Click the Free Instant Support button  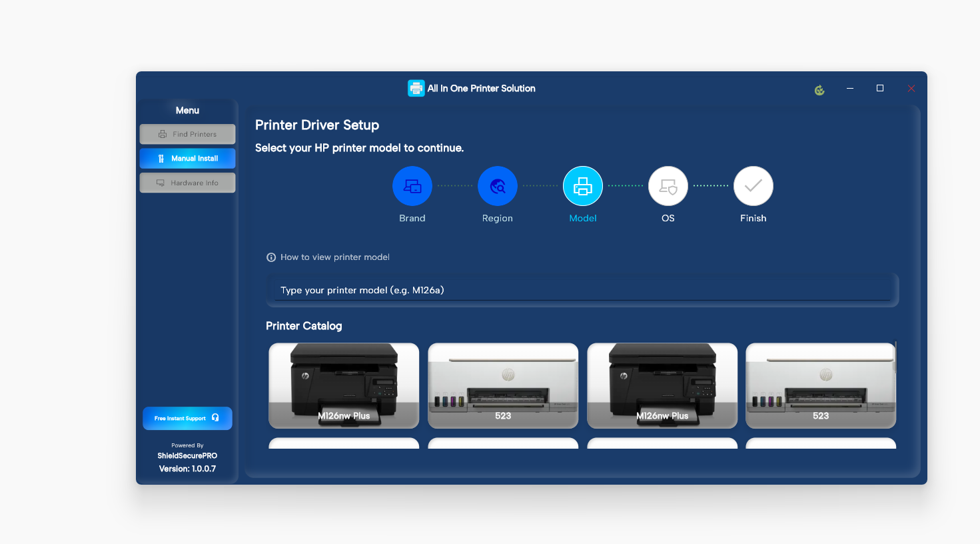tap(187, 418)
